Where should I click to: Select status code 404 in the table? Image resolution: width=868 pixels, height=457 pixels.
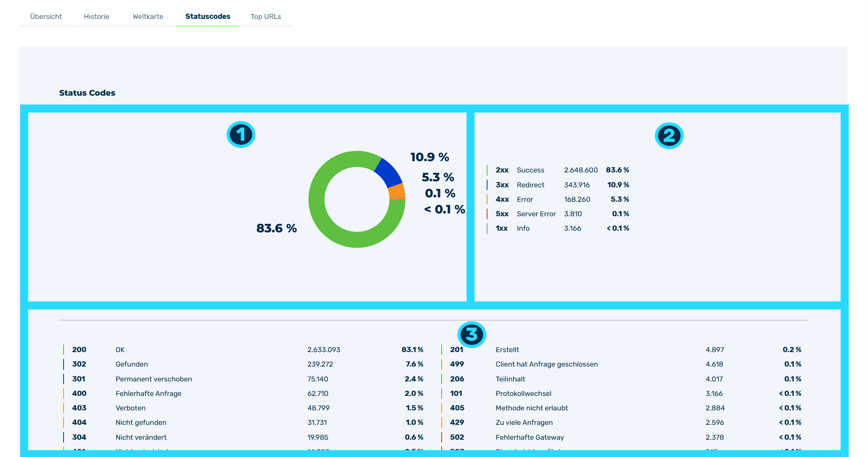(79, 422)
